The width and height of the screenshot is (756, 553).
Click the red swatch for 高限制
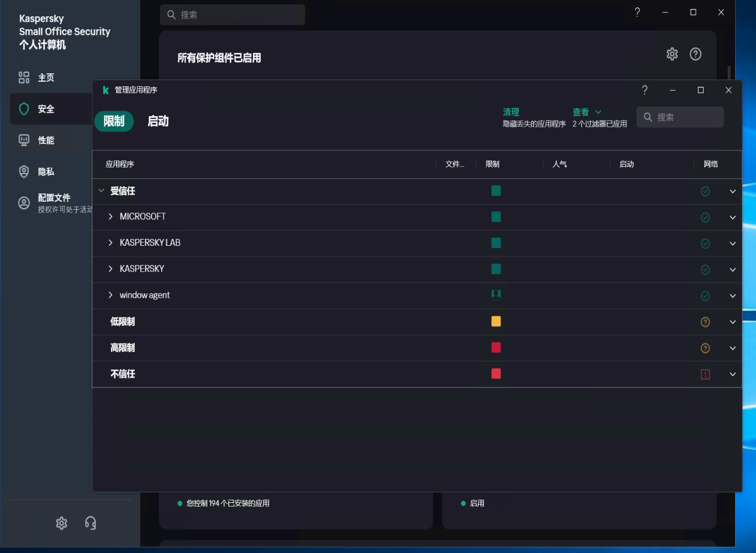point(496,347)
